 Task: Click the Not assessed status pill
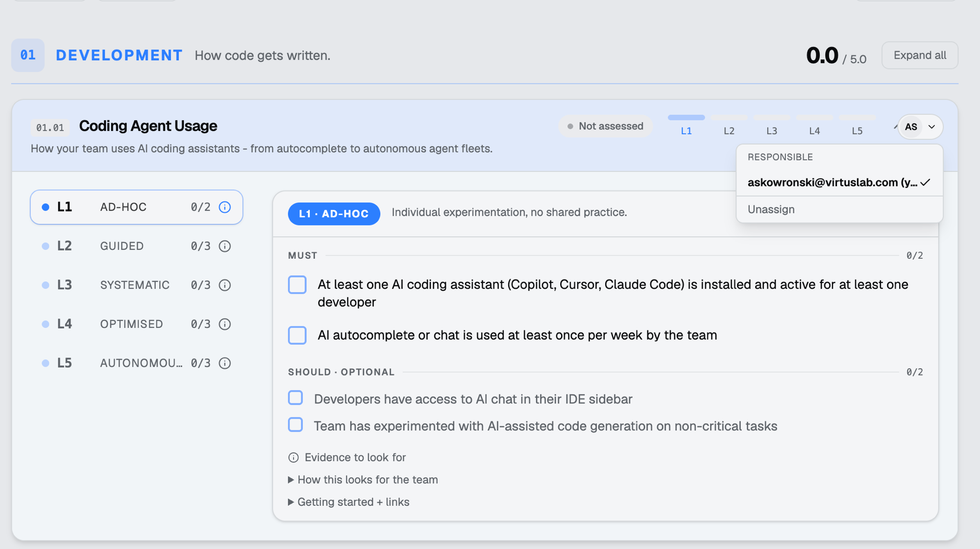pos(606,126)
